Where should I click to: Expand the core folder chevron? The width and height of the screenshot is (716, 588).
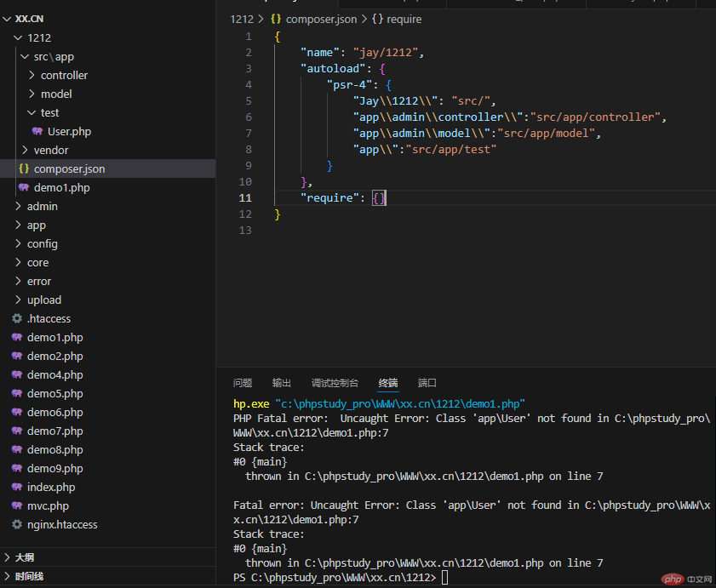click(x=18, y=262)
